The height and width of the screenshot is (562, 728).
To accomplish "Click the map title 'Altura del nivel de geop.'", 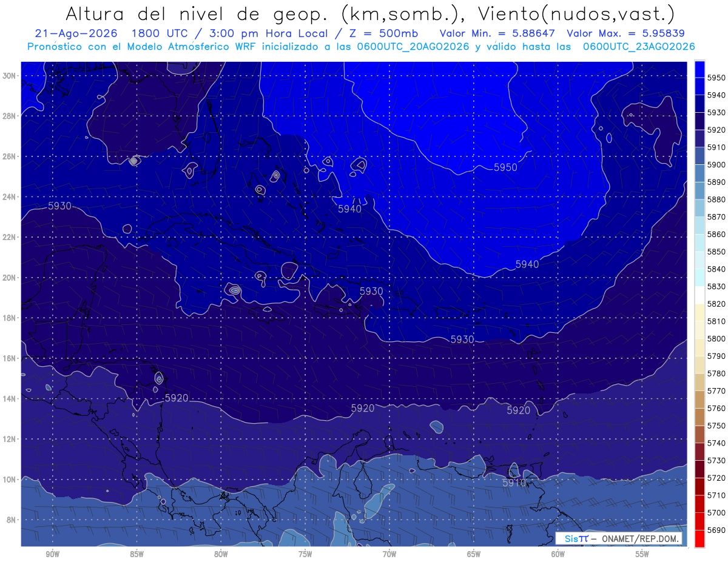I will point(196,13).
